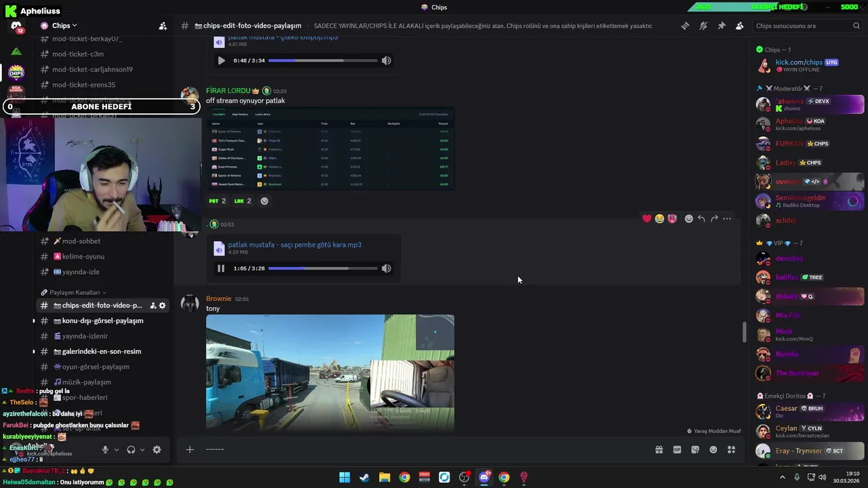Open user settings gear

(157, 449)
